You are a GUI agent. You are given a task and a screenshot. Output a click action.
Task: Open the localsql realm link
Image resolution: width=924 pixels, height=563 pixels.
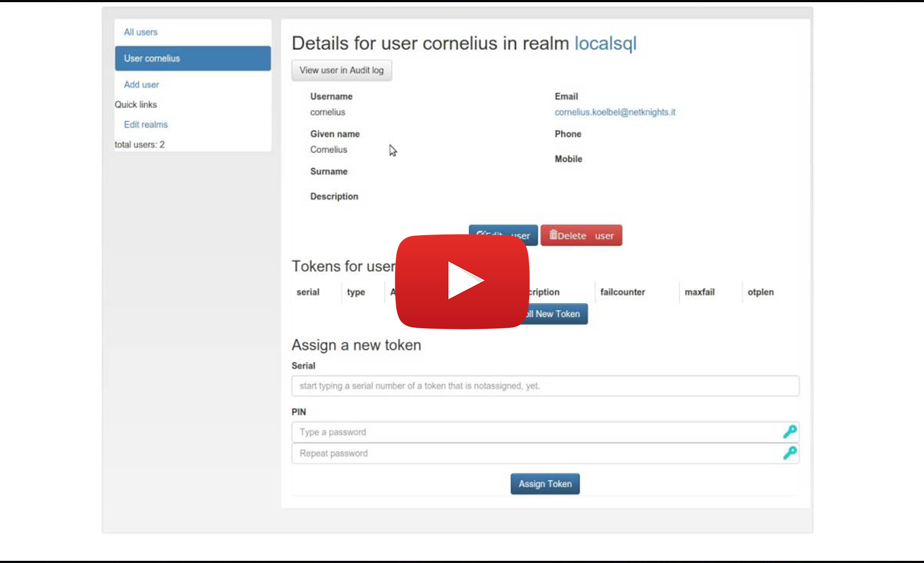[x=605, y=43]
